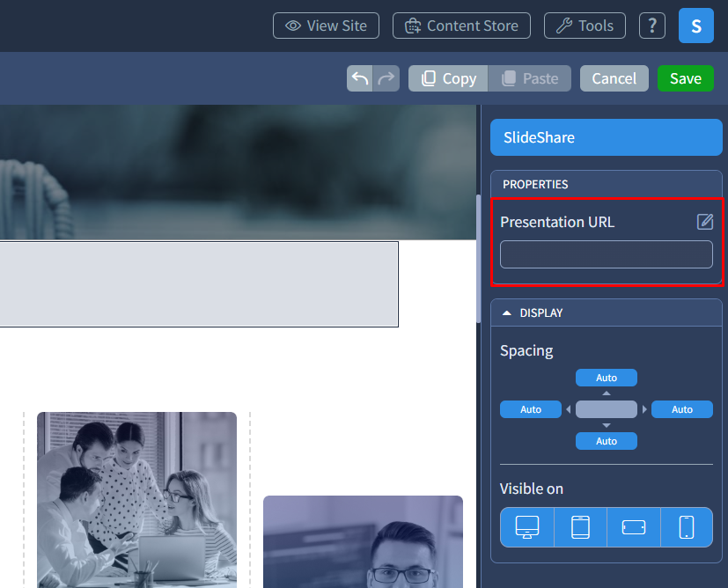Set left spacing Auto value

(x=531, y=409)
